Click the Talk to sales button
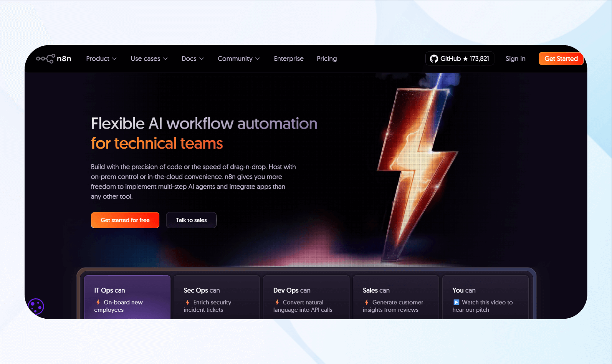This screenshot has width=612, height=364. (191, 220)
